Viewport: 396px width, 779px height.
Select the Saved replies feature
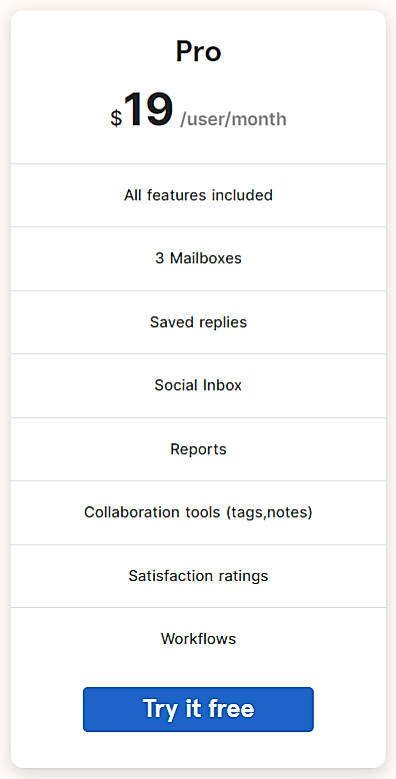(198, 322)
